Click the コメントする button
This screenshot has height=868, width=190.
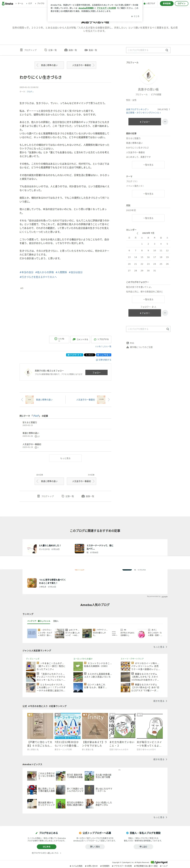[x=80, y=339]
